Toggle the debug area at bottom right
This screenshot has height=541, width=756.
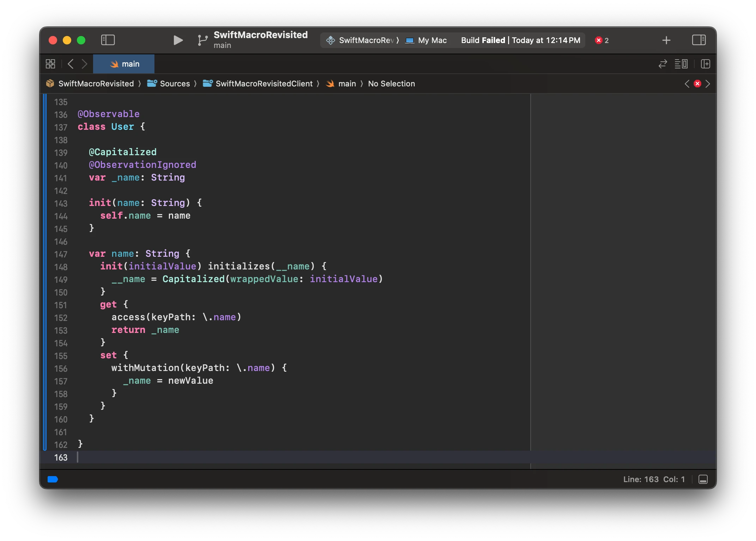[x=703, y=479]
